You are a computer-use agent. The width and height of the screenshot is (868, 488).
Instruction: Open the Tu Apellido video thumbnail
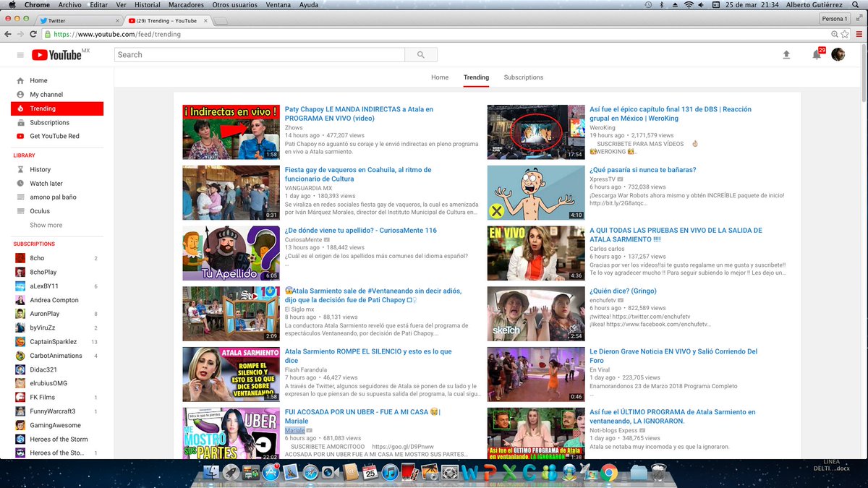231,254
